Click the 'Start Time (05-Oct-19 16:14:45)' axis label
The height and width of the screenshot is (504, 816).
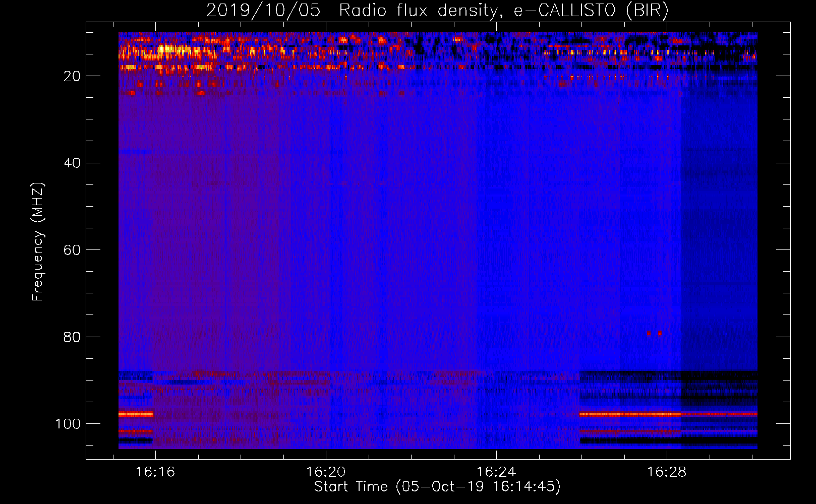tap(437, 487)
